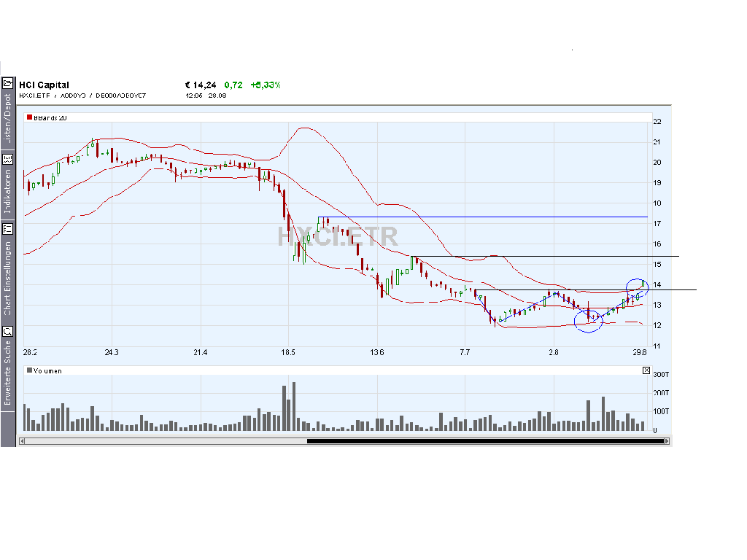
Task: Click the gray Volumen legend swatch
Action: (x=30, y=370)
